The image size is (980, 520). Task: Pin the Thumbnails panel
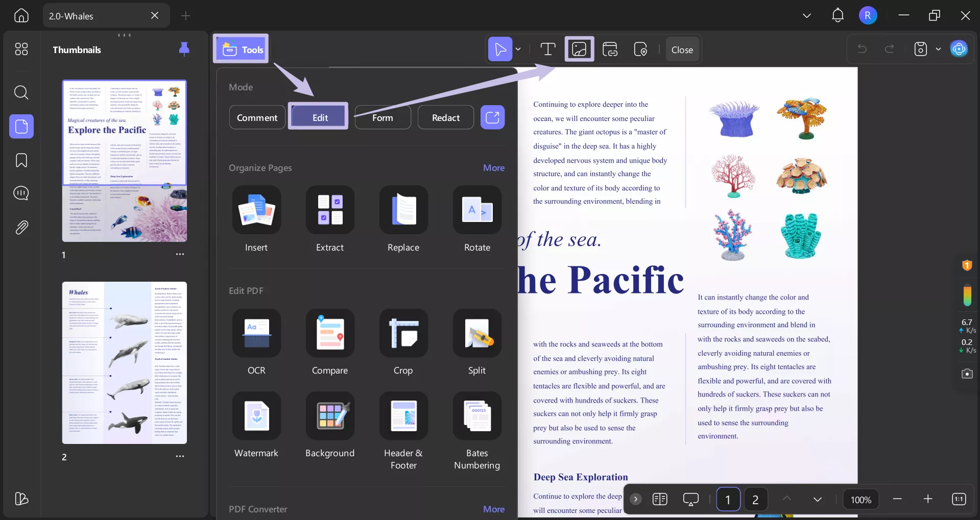(184, 48)
